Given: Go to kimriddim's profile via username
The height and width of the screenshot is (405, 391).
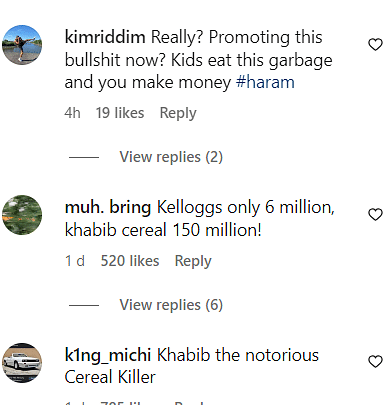Looking at the screenshot, I should click(x=105, y=37).
